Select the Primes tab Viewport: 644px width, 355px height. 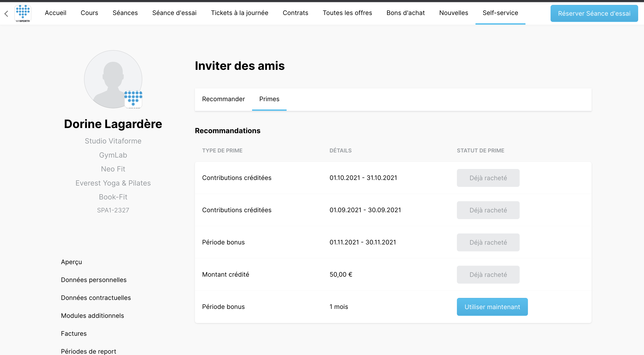click(x=269, y=99)
